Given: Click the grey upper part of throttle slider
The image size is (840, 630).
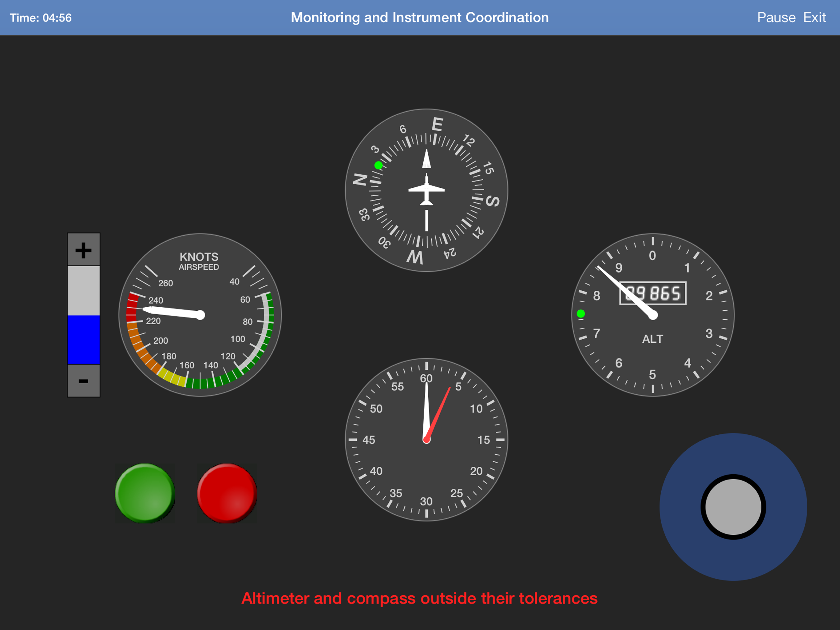Looking at the screenshot, I should click(84, 291).
